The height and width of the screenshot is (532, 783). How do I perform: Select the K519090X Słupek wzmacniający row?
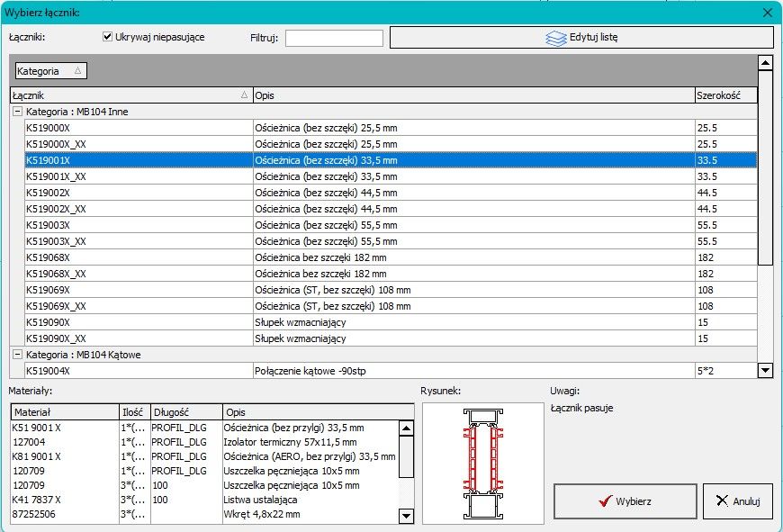(135, 322)
